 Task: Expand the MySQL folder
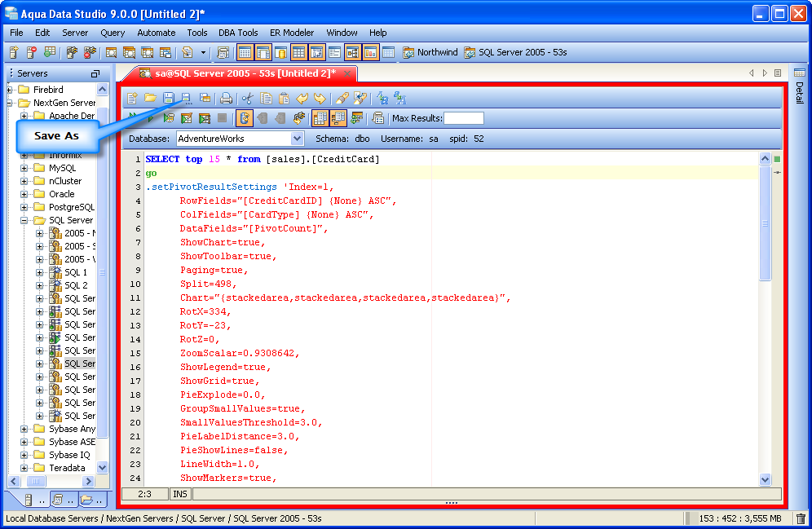click(x=24, y=168)
